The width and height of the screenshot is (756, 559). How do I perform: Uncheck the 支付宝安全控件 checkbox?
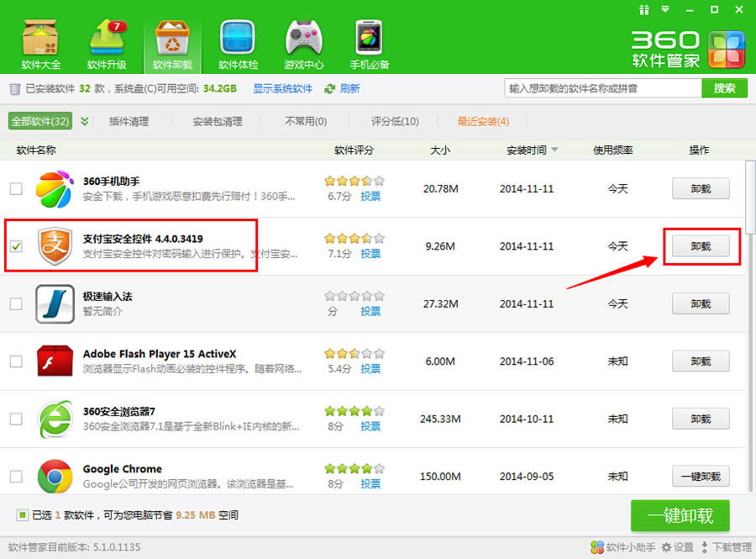click(15, 246)
